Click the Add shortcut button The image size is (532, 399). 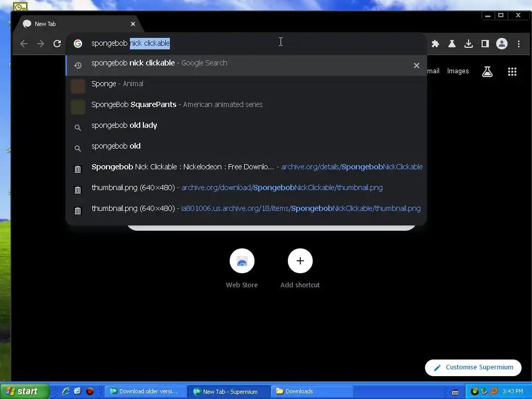pyautogui.click(x=300, y=269)
